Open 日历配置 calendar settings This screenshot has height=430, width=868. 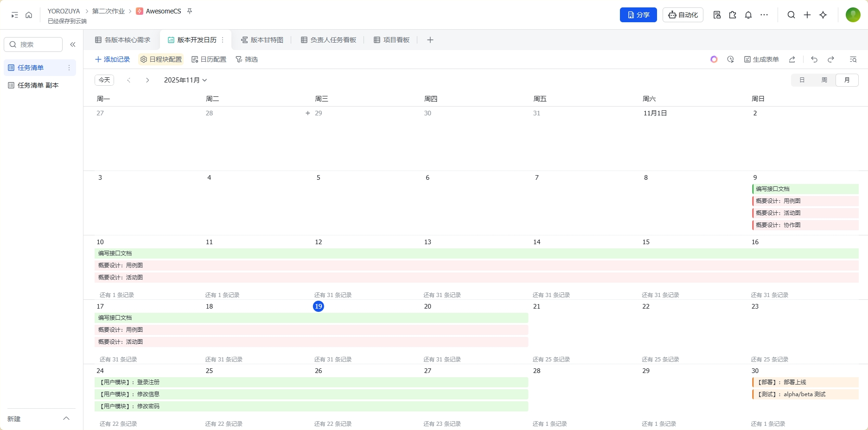209,59
